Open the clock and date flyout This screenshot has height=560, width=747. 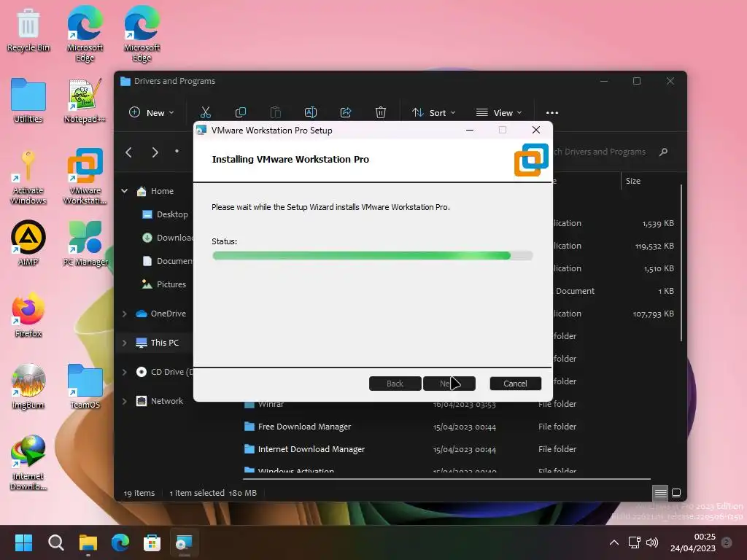pos(693,542)
